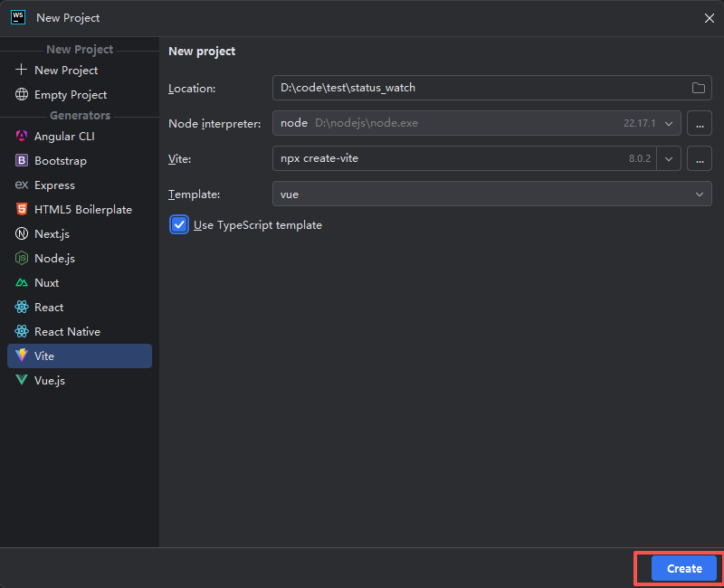Click the React atom icon

tap(21, 307)
